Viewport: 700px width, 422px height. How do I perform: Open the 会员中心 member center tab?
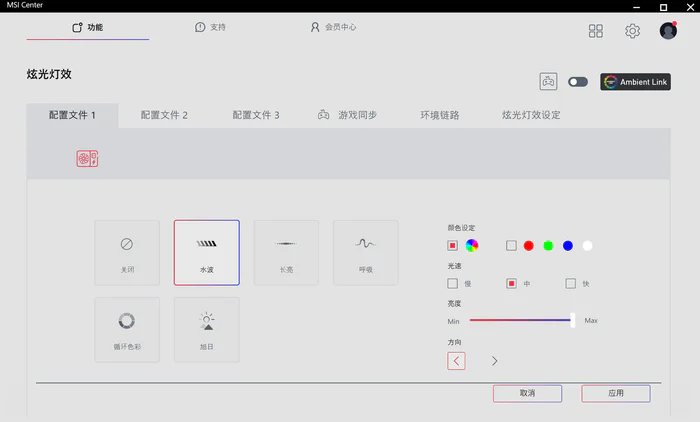pos(333,27)
